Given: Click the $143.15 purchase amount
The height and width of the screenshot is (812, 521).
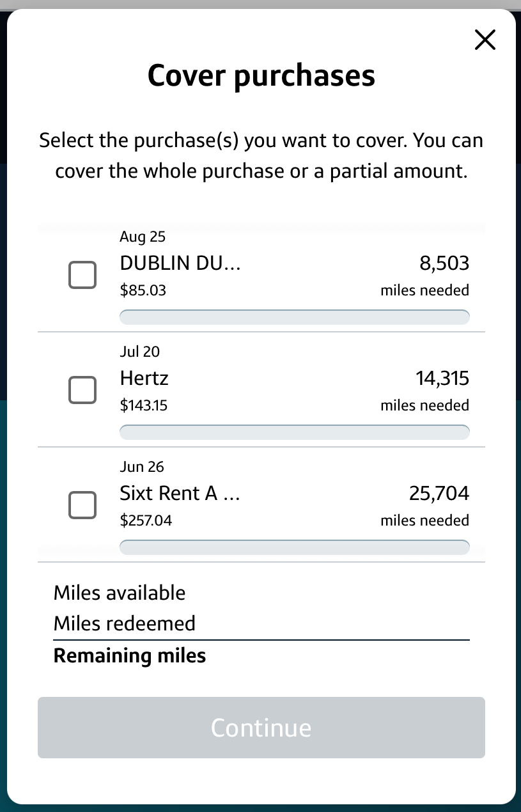Looking at the screenshot, I should (144, 405).
